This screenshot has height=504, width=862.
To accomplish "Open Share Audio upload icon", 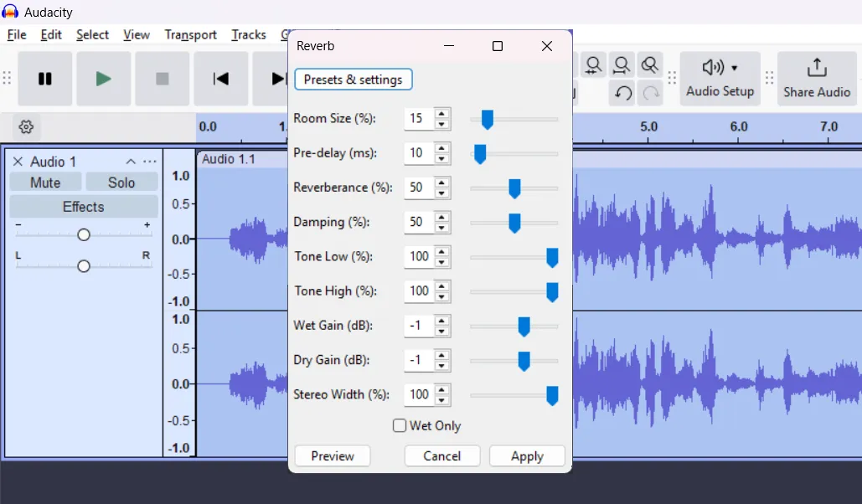I will pos(816,79).
